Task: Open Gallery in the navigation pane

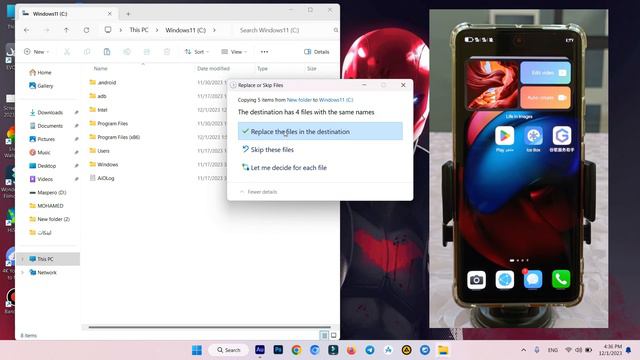Action: 41,86
